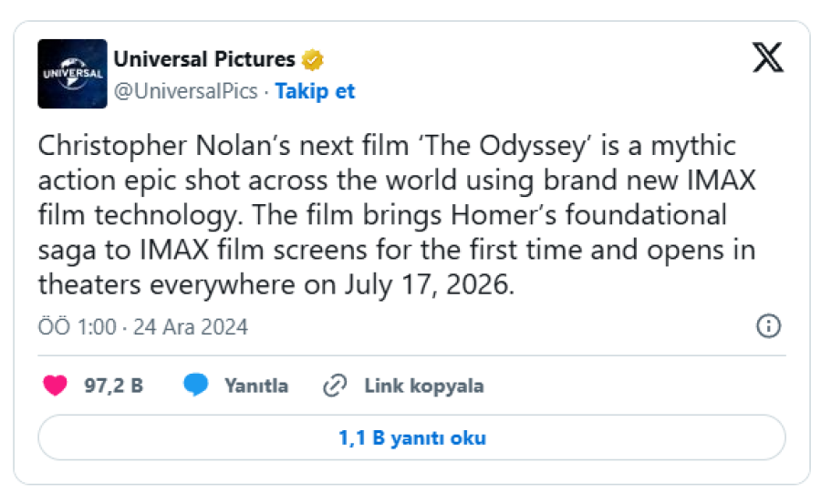Follow the account via Takip et
Viewport: 821px width, 504px height.
point(315,91)
